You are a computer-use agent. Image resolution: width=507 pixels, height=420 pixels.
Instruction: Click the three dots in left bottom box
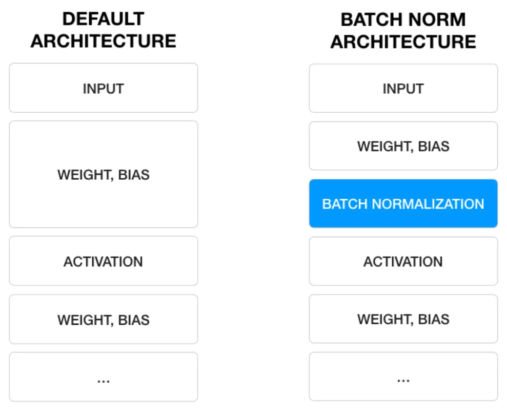[x=104, y=382]
